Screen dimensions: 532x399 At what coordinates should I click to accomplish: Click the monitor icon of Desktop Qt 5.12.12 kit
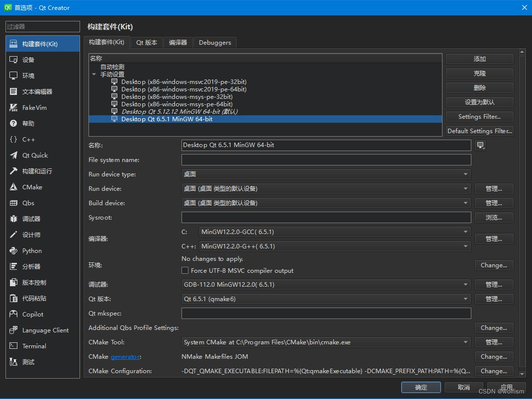pos(114,111)
